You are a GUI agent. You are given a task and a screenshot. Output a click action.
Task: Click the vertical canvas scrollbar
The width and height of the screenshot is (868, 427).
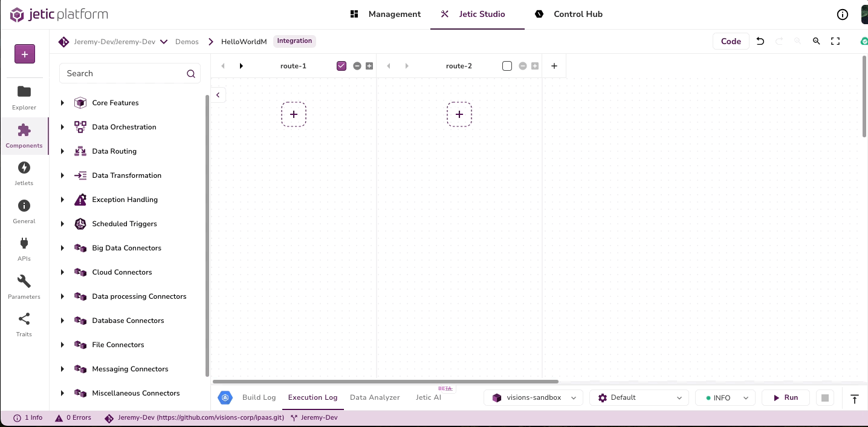click(864, 96)
